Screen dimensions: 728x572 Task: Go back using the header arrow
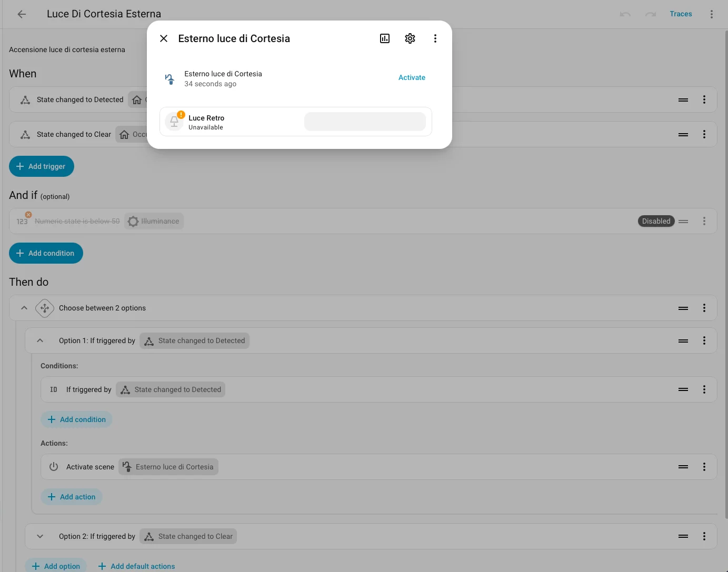coord(22,14)
